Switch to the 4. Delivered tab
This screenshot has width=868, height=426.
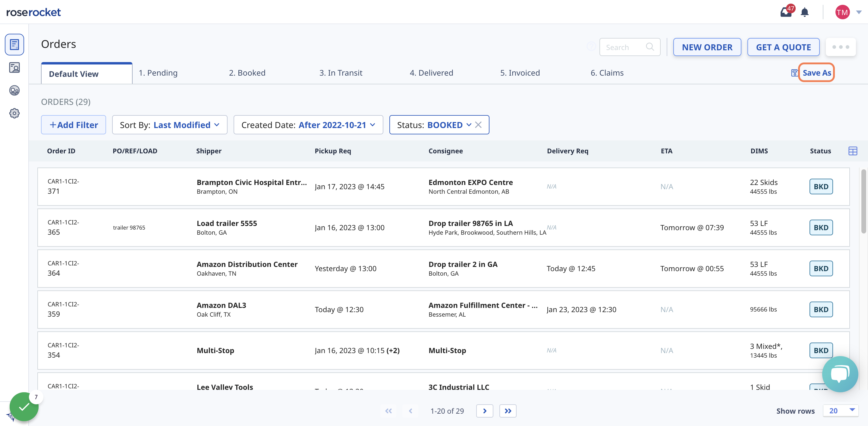(431, 73)
